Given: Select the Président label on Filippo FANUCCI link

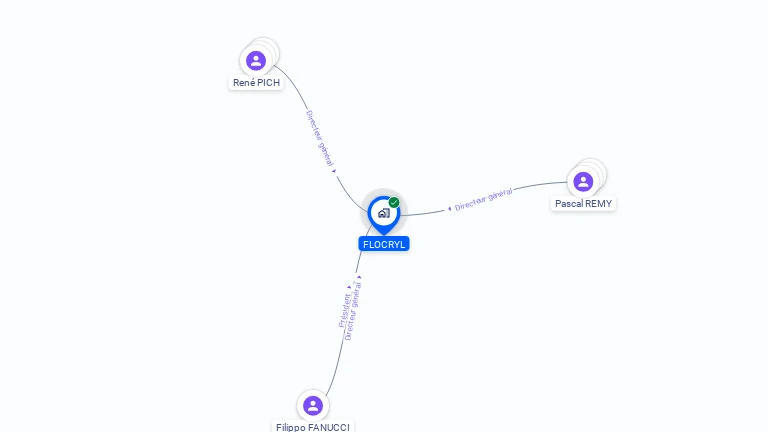Looking at the screenshot, I should pyautogui.click(x=344, y=311).
